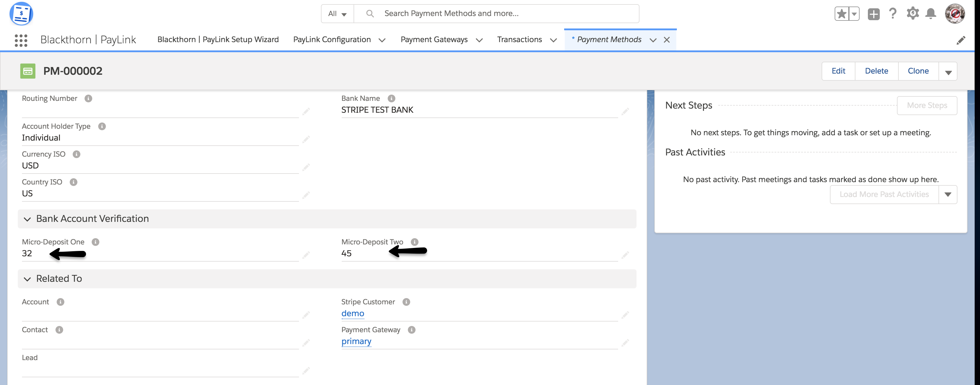Open the Setup gear icon
This screenshot has width=980, height=385.
click(912, 14)
